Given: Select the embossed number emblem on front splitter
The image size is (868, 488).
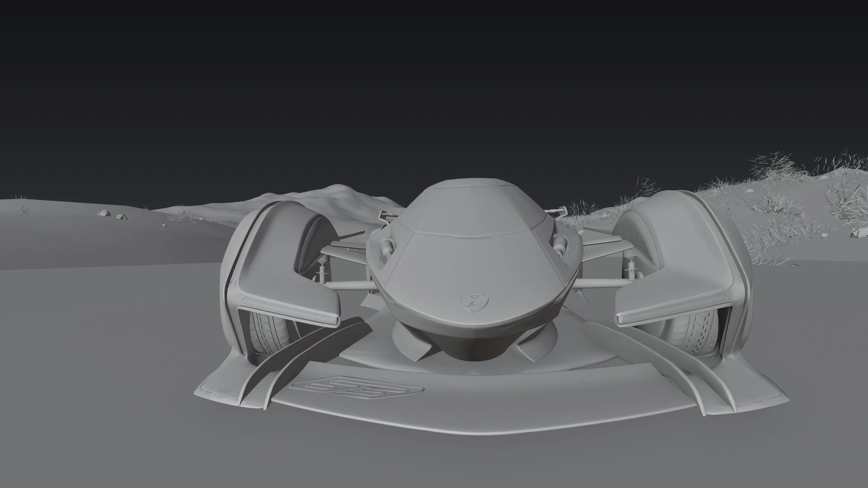Looking at the screenshot, I should (x=357, y=387).
